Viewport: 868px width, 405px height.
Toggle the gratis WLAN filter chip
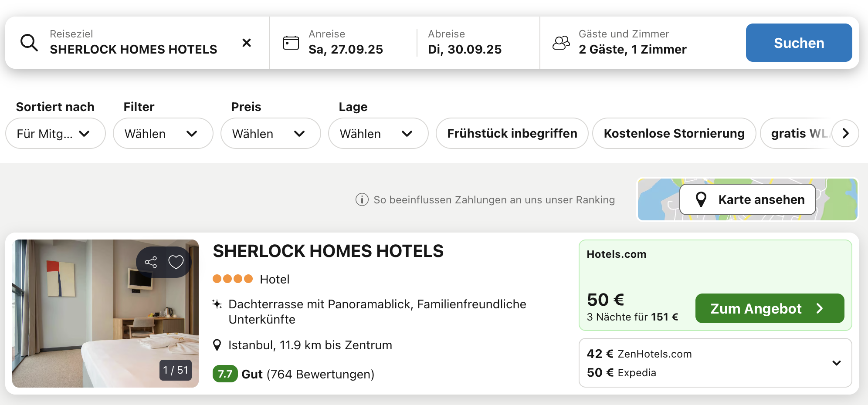(x=796, y=133)
